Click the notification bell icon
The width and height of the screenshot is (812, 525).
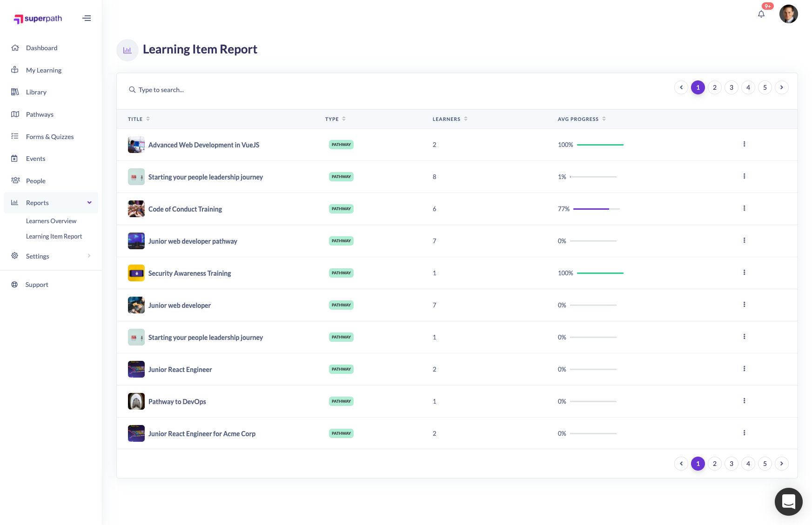[761, 14]
